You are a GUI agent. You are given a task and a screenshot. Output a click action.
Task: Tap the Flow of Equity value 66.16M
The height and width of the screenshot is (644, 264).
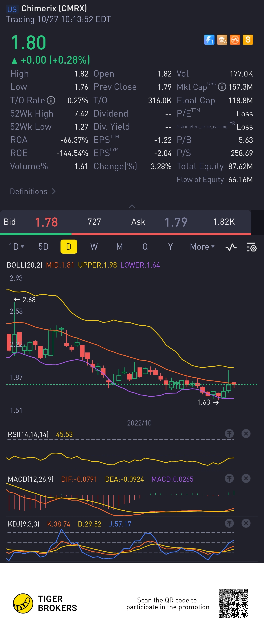point(241,180)
